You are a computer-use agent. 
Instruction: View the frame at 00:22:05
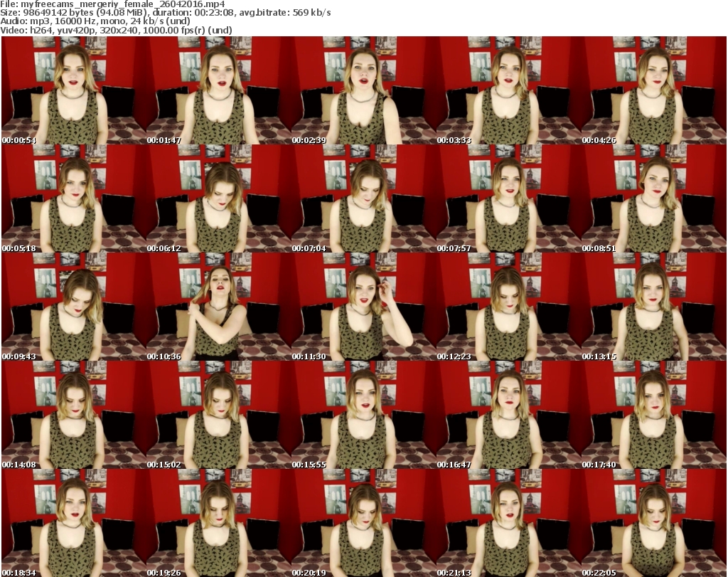pos(654,523)
